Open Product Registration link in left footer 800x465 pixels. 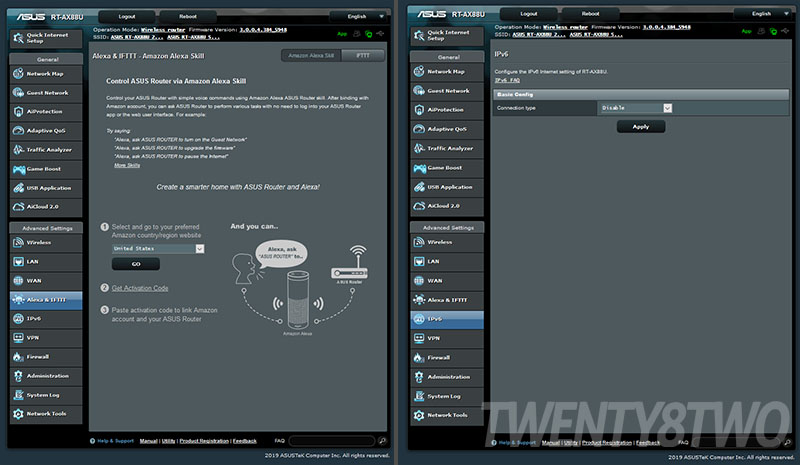click(x=204, y=441)
